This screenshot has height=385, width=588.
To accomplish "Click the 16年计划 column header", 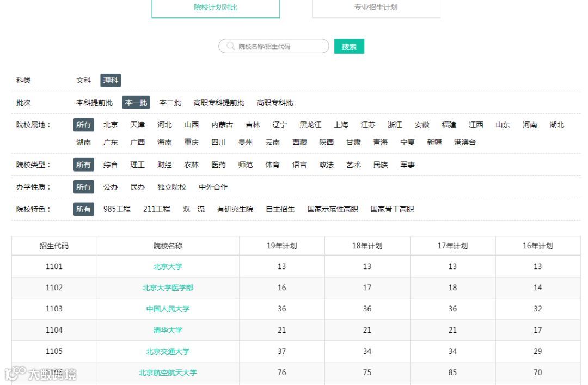I will click(x=538, y=246).
